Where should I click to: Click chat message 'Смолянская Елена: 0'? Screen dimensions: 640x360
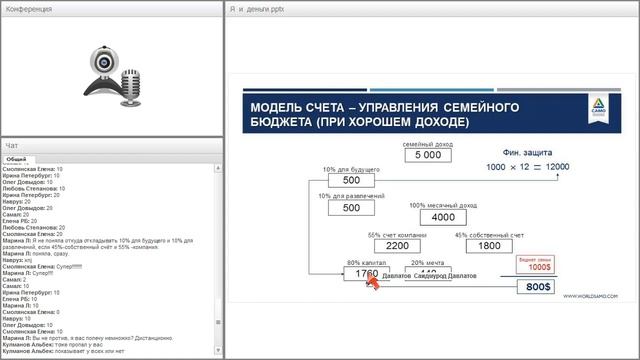tap(31, 312)
